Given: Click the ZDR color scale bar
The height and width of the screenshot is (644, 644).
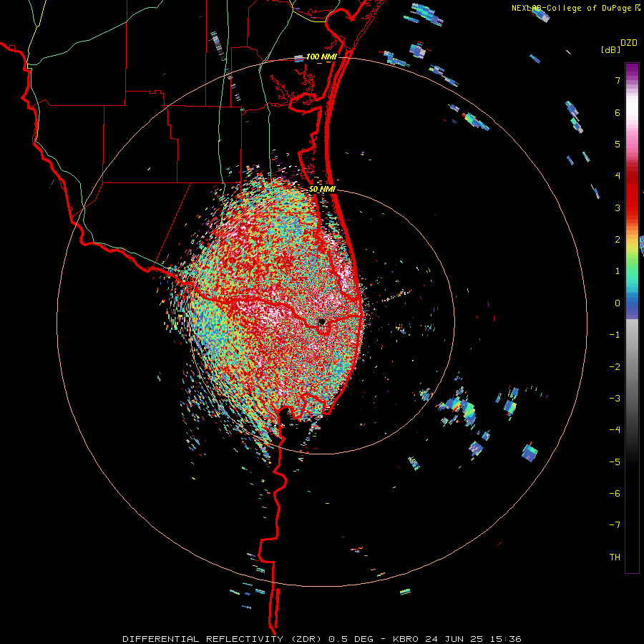Looking at the screenshot, I should tap(632, 318).
